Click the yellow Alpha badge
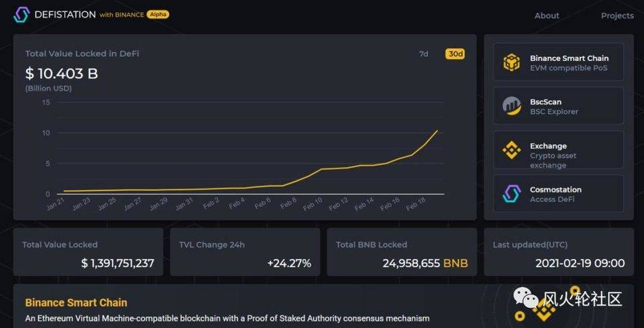The height and width of the screenshot is (328, 644). [158, 15]
